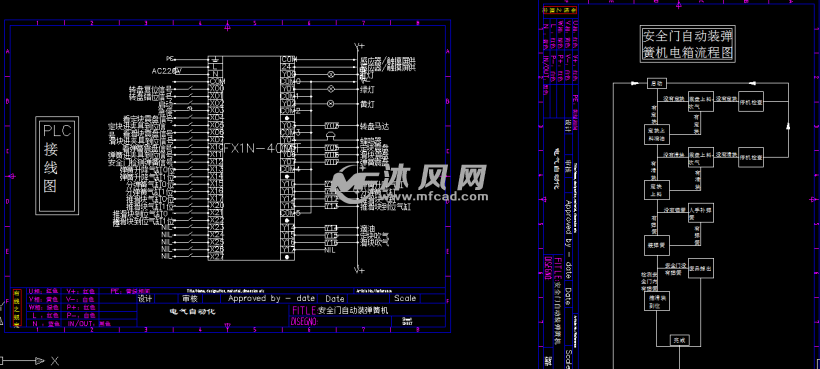Click the Y10 output terminal label
820x369 pixels.
[289, 183]
